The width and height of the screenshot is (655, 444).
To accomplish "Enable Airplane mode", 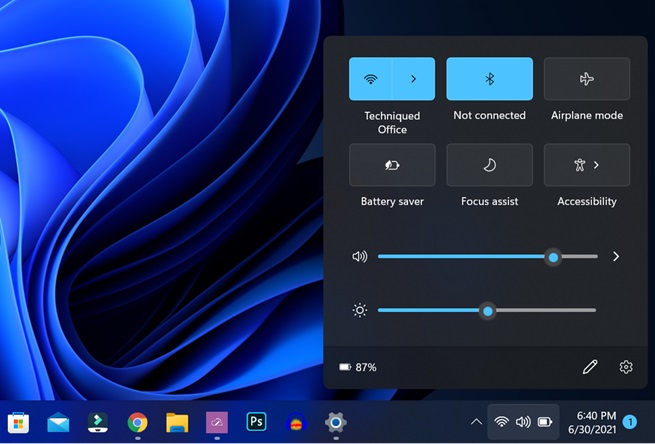I will 586,79.
